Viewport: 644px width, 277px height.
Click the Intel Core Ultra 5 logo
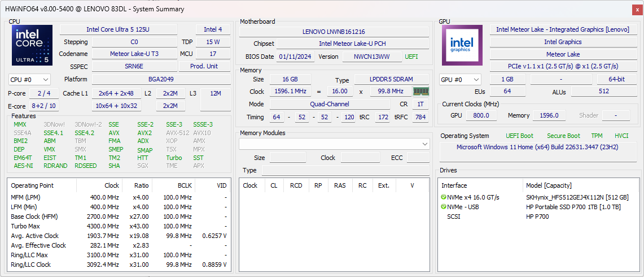[32, 45]
